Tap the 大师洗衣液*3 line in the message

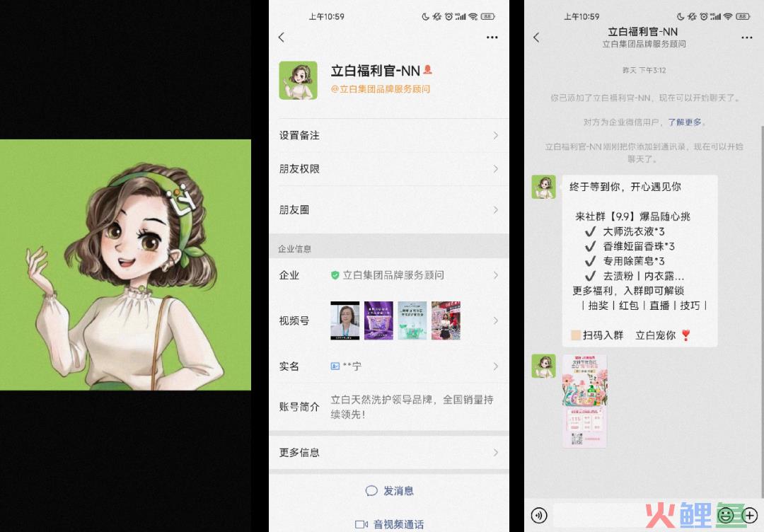pos(633,231)
